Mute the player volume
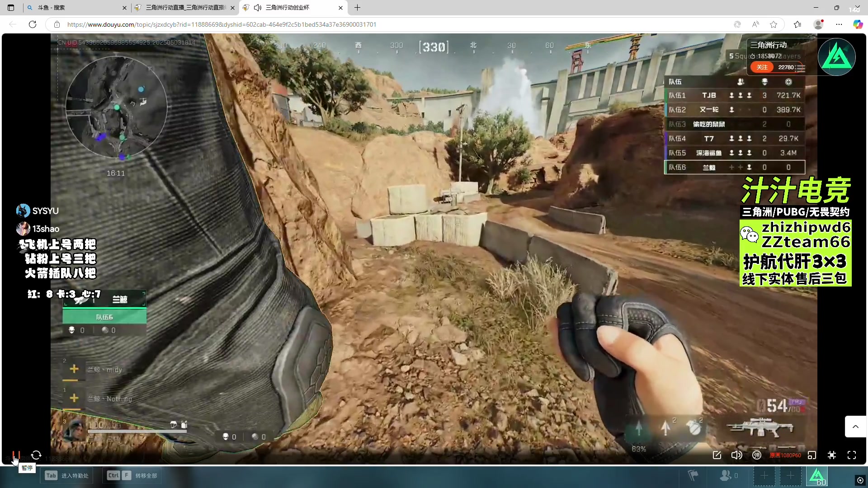 coord(737,455)
